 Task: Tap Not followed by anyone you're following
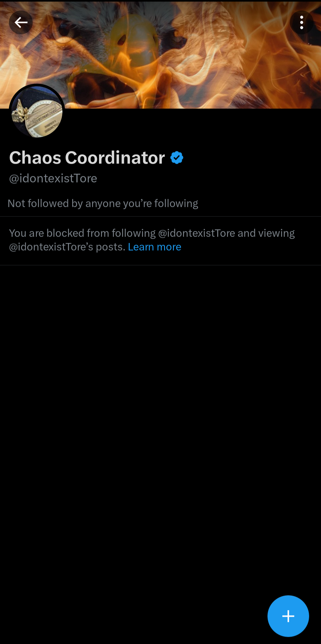coord(103,203)
